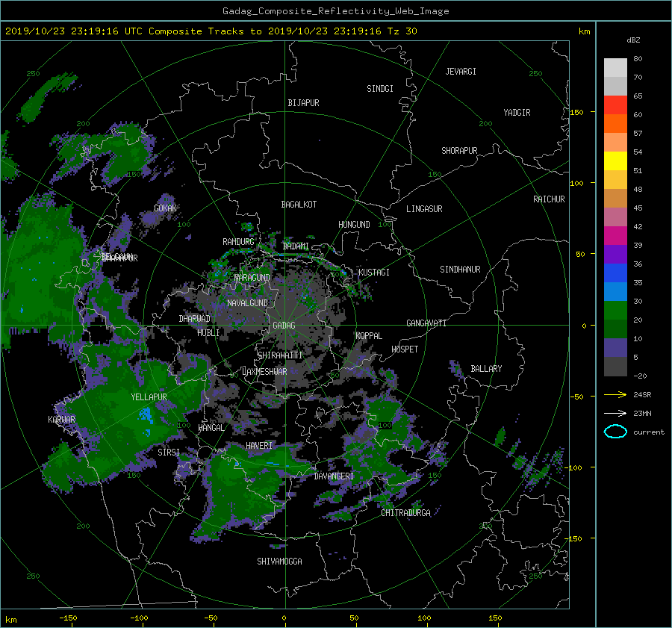The width and height of the screenshot is (672, 628).
Task: Click the SHIRAHATTI city label
Action: coord(280,355)
